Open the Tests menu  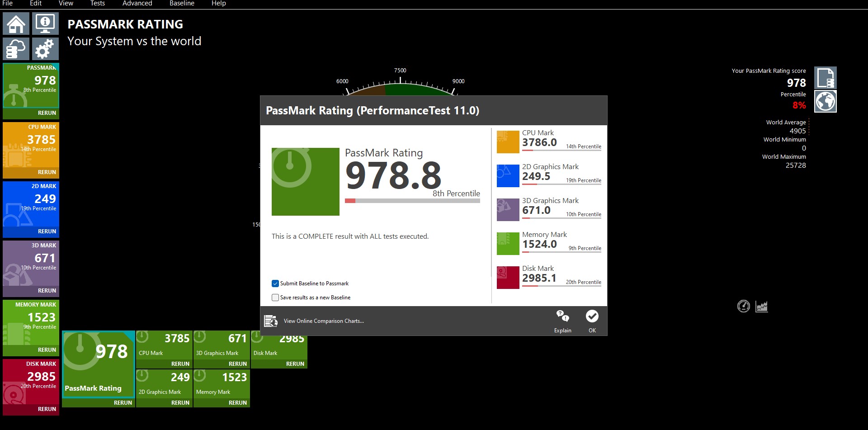[x=98, y=3]
